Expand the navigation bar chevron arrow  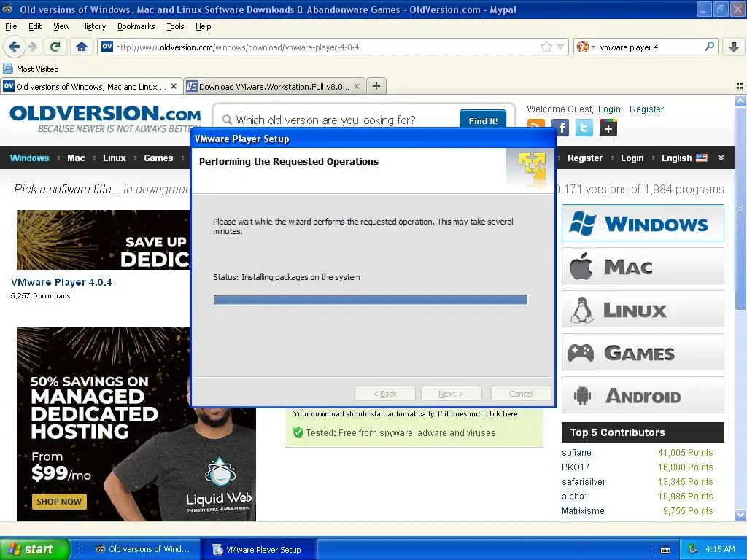[721, 157]
